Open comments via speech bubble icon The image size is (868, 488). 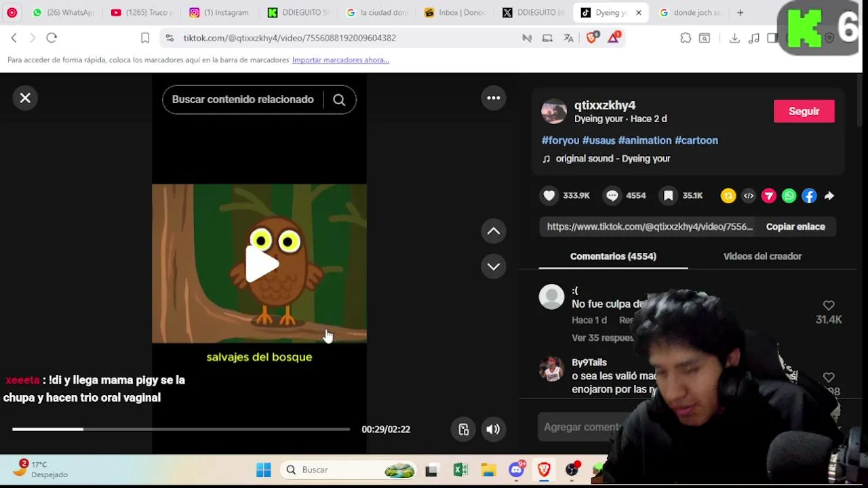(612, 196)
